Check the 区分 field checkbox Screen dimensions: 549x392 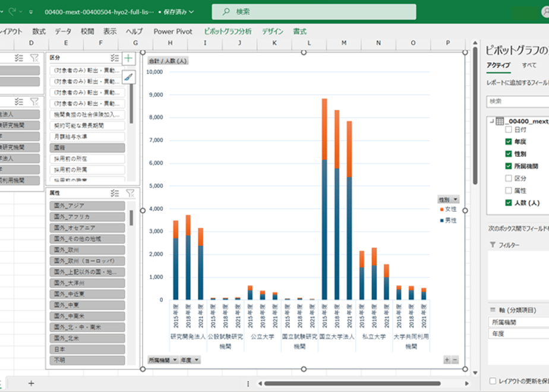coord(509,179)
